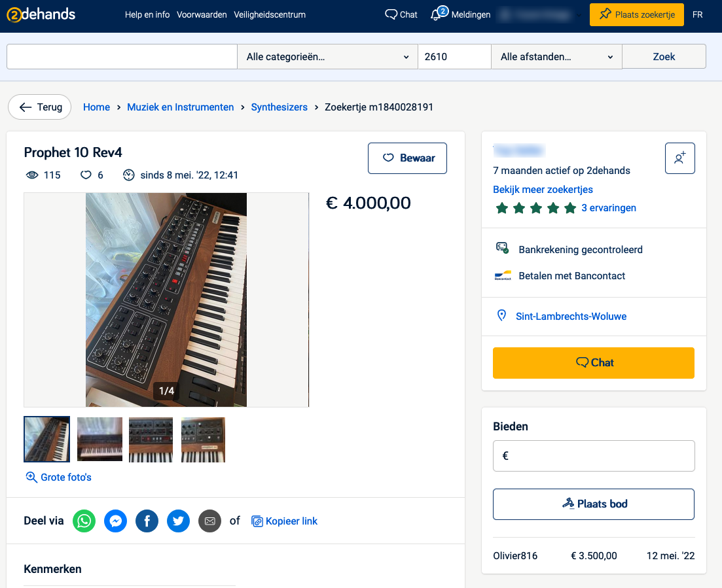
Task: Share listing via Messenger icon
Action: coord(116,521)
